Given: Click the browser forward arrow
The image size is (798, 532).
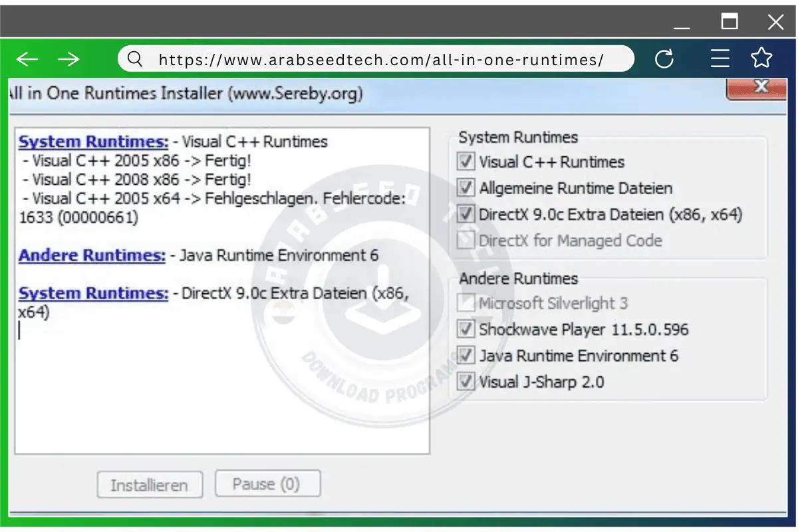Looking at the screenshot, I should (x=68, y=59).
